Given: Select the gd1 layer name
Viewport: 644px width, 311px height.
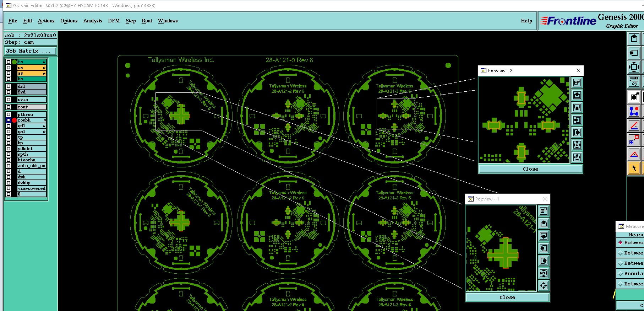Looking at the screenshot, I should click(32, 126).
